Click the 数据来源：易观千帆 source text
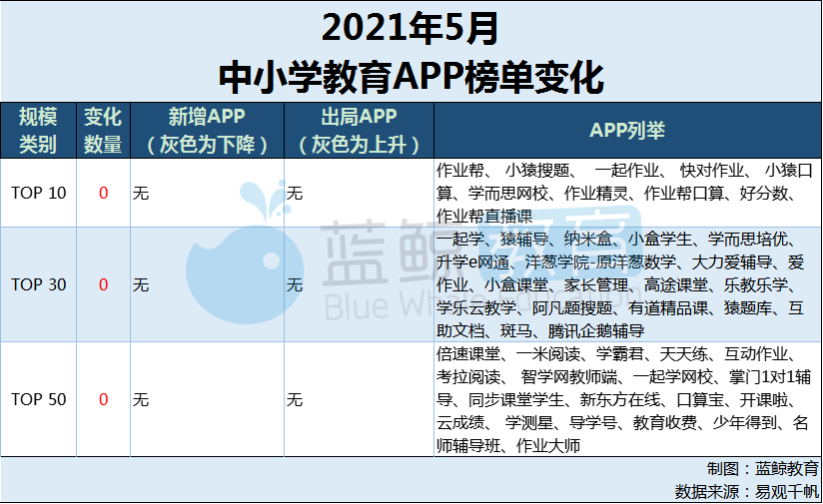 (x=747, y=491)
